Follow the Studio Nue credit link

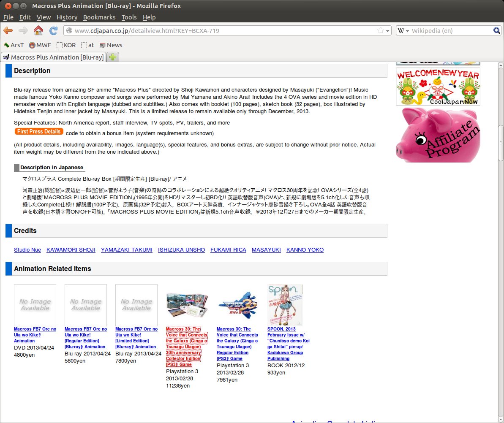[x=27, y=250]
